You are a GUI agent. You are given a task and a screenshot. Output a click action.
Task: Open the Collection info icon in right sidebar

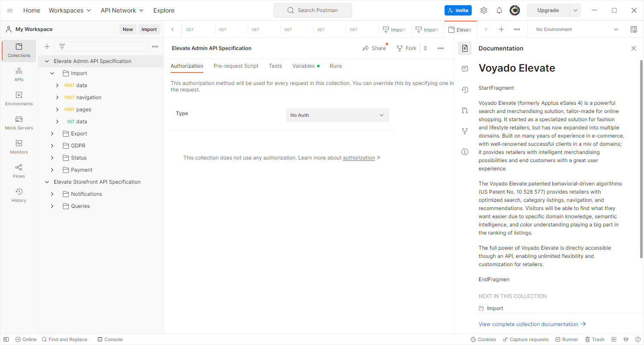click(x=465, y=152)
